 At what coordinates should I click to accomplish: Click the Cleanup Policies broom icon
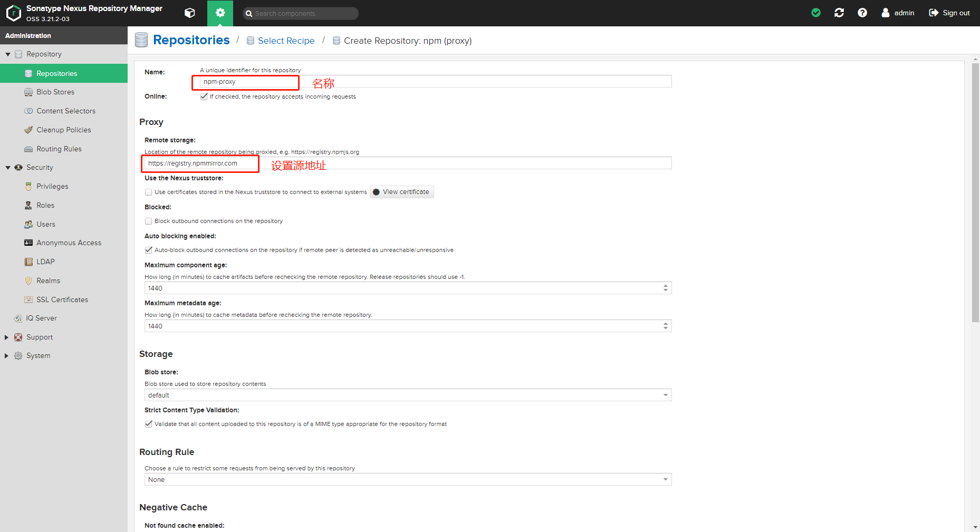tap(28, 130)
